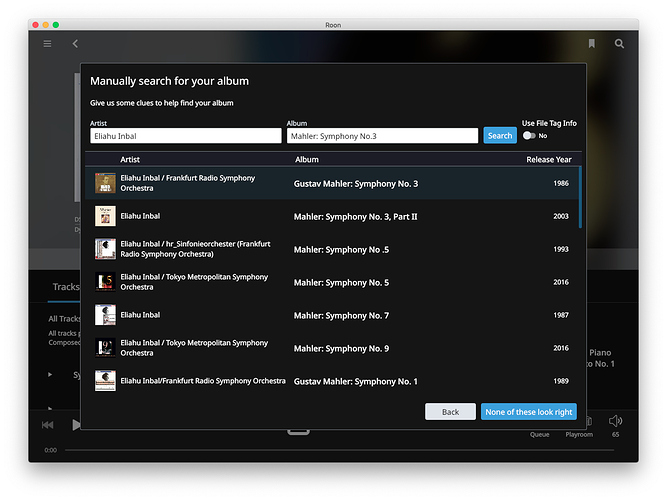This screenshot has width=667, height=500.
Task: Select the Mahler: Symphony No. 9 result
Action: point(332,348)
